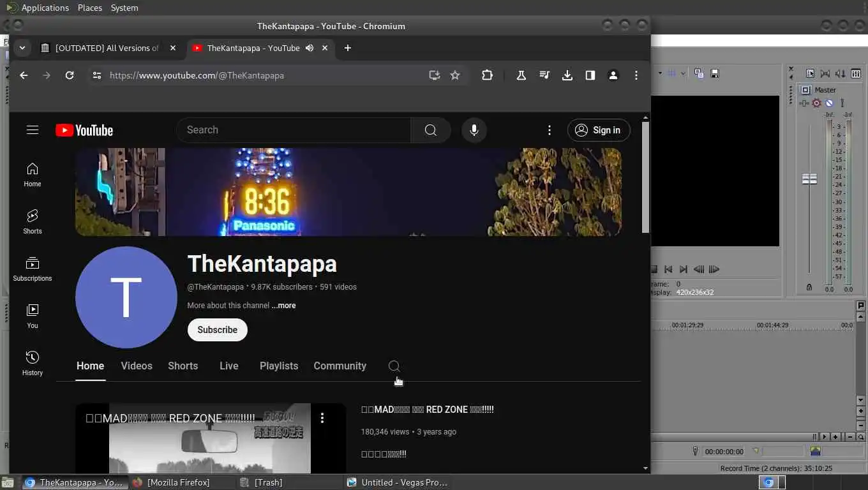This screenshot has height=490, width=868.
Task: Click the YouTube search magnifier button
Action: tap(431, 130)
